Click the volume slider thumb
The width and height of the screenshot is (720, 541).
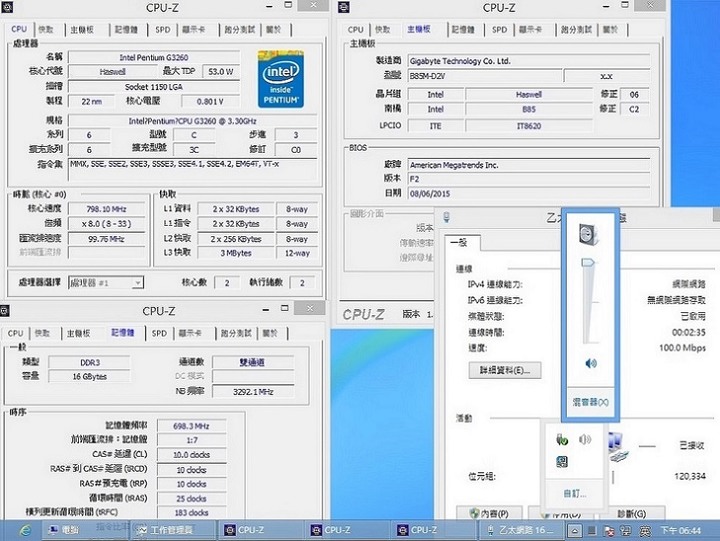(588, 262)
